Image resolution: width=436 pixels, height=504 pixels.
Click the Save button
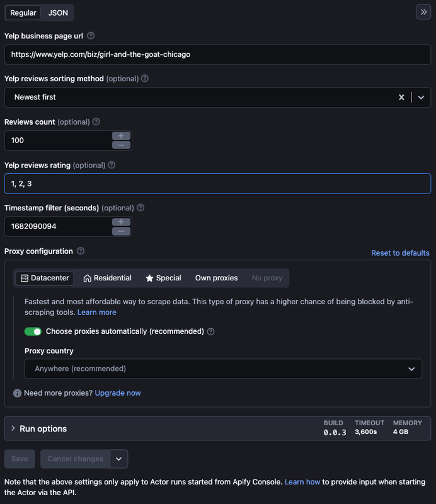click(20, 459)
